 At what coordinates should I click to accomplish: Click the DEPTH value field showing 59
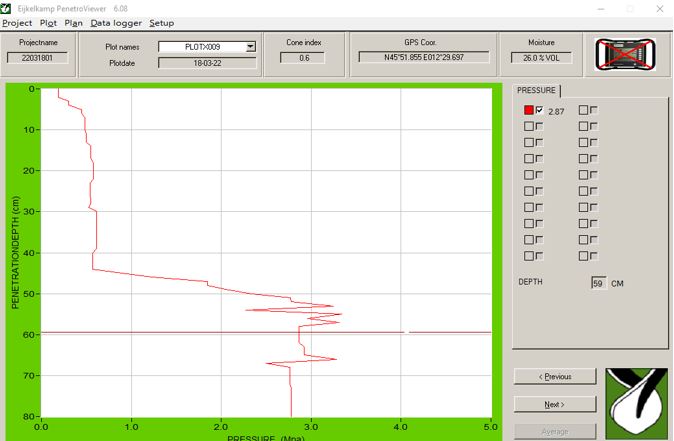pyautogui.click(x=598, y=283)
